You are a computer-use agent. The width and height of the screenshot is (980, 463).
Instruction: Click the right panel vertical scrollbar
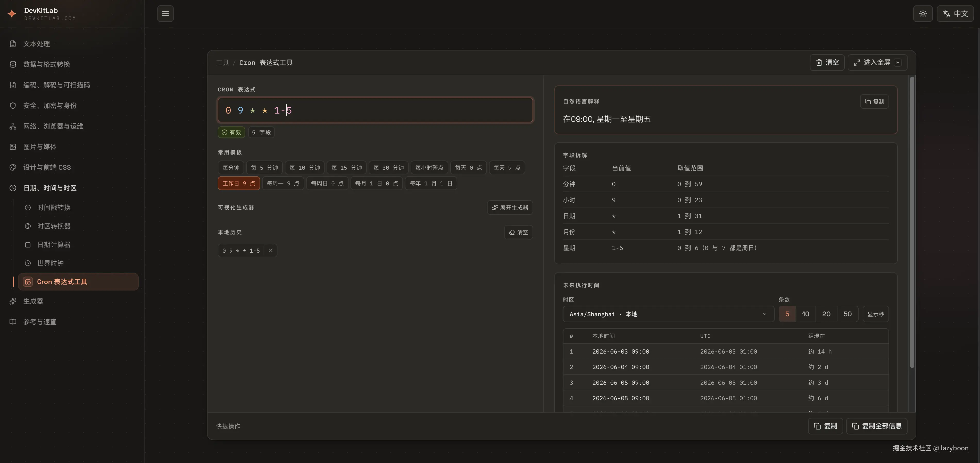point(911,222)
